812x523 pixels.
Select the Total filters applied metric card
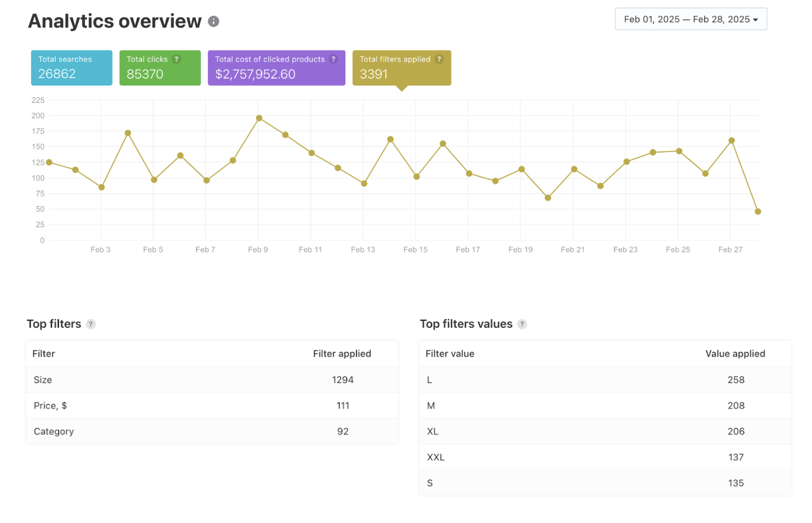[x=402, y=68]
